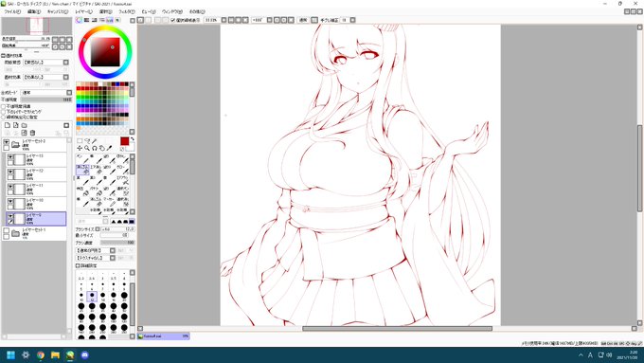Enable the preserve opacity checkbox

tap(3, 106)
